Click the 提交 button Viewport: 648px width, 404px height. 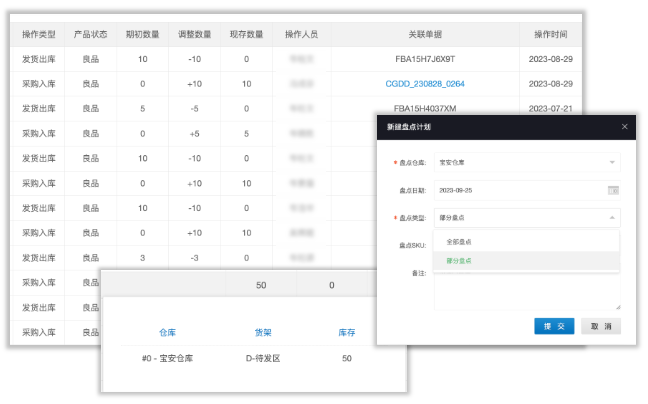[553, 326]
